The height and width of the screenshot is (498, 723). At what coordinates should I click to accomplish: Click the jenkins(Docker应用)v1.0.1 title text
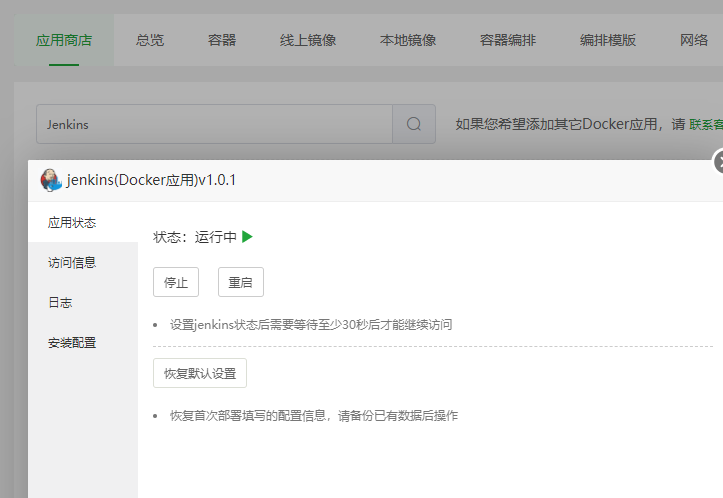point(151,180)
